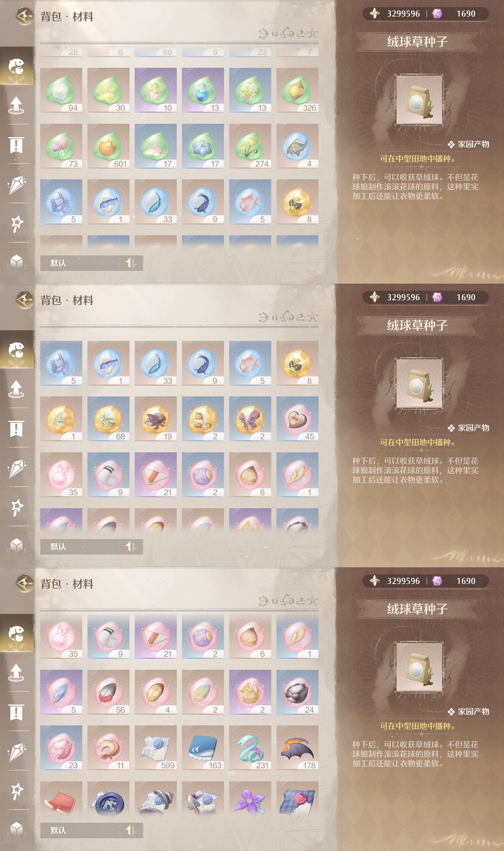
Task: Toggle sort direction arrow in middle backpack panel
Action: click(x=131, y=546)
